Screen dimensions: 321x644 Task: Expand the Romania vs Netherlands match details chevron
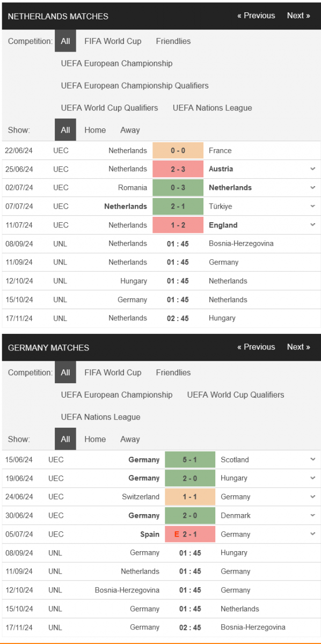pos(312,188)
